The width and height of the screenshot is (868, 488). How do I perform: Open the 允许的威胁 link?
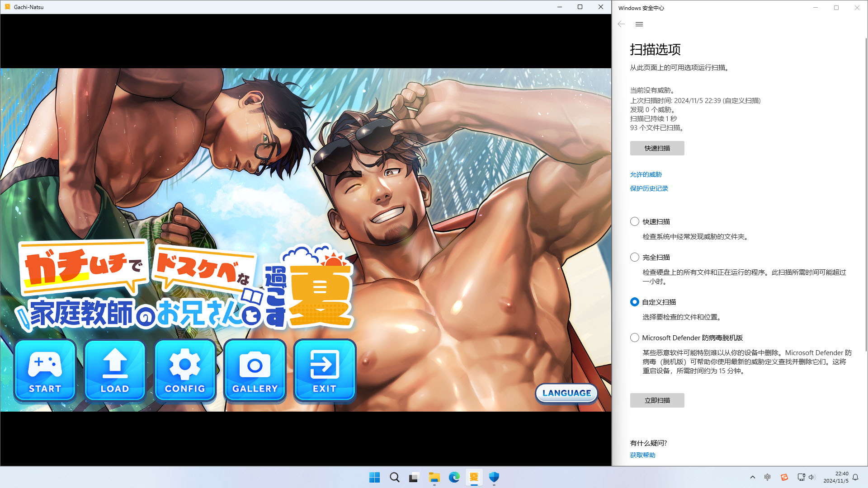click(646, 174)
